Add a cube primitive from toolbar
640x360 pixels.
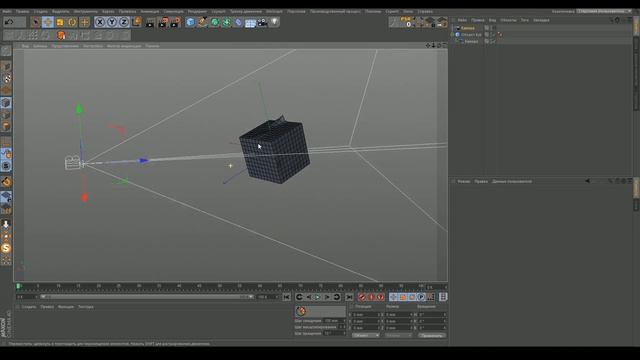pyautogui.click(x=191, y=22)
